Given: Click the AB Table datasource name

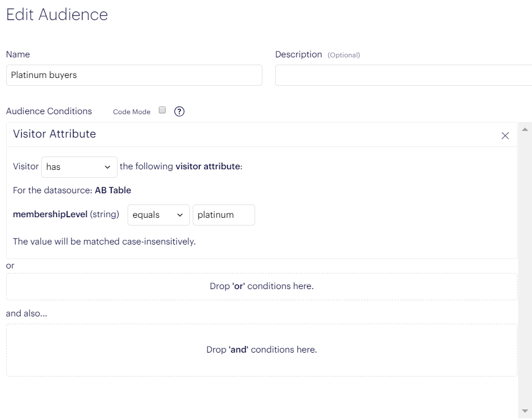Looking at the screenshot, I should tap(113, 191).
